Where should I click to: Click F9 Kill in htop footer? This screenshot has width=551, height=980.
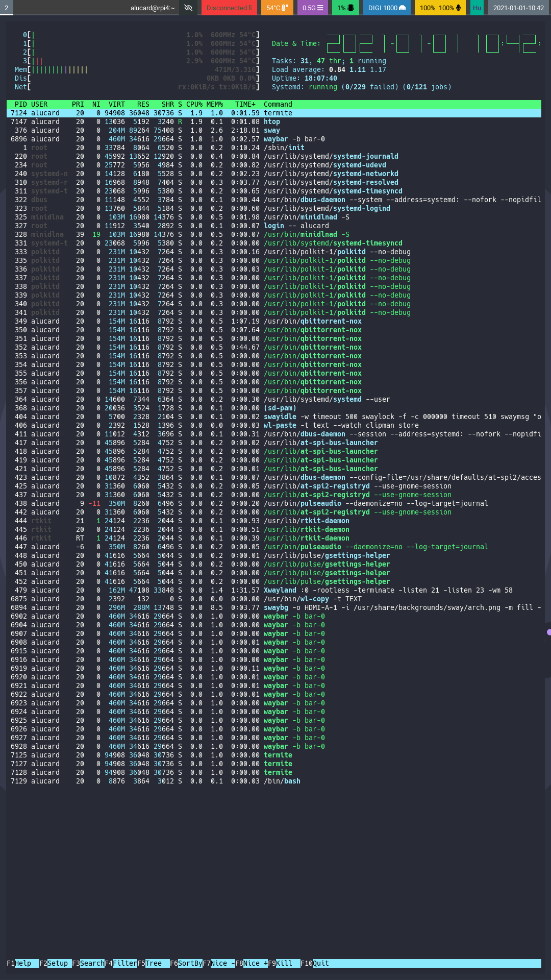(x=284, y=963)
